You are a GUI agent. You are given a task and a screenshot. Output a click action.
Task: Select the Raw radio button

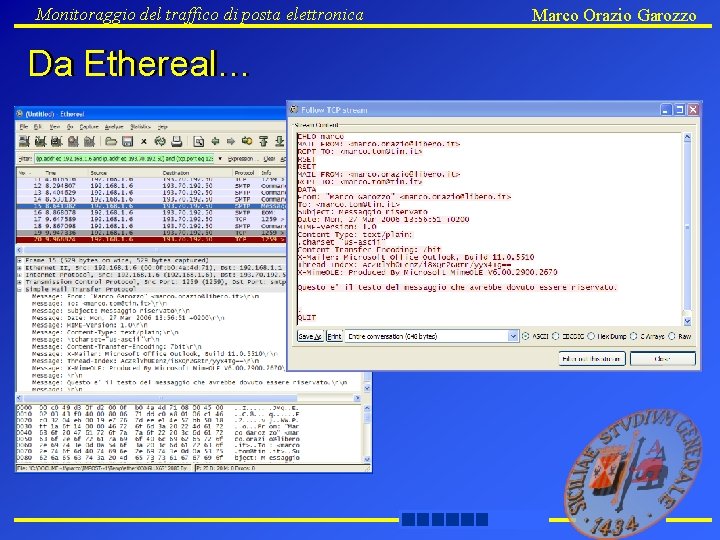tap(672, 336)
